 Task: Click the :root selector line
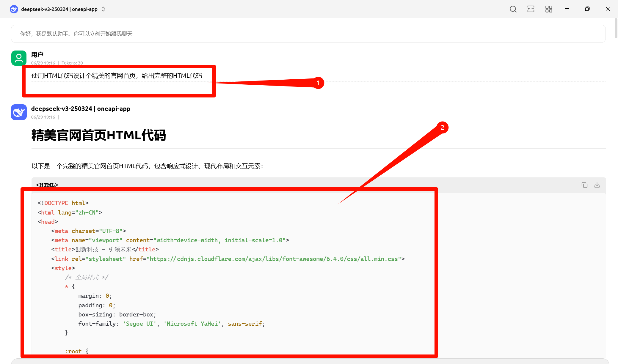coord(77,352)
